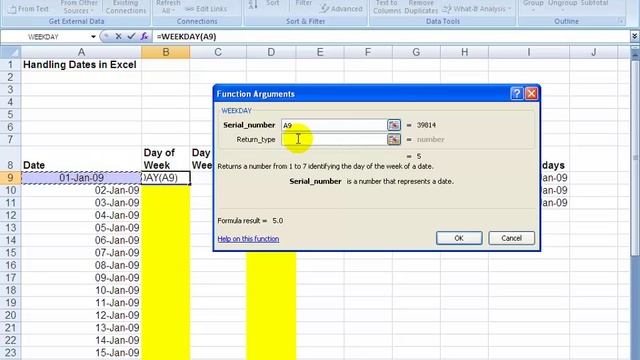Select cell with 10-Jan-09
Image resolution: width=640 pixels, height=360 pixels.
[x=81, y=291]
